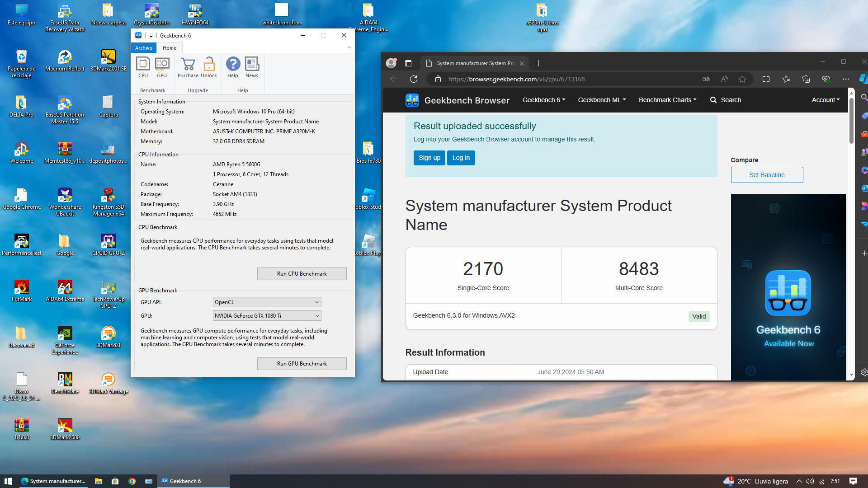The height and width of the screenshot is (488, 868).
Task: Open TechPowerUp GPU-Z desktop shortcut
Action: pyautogui.click(x=108, y=294)
